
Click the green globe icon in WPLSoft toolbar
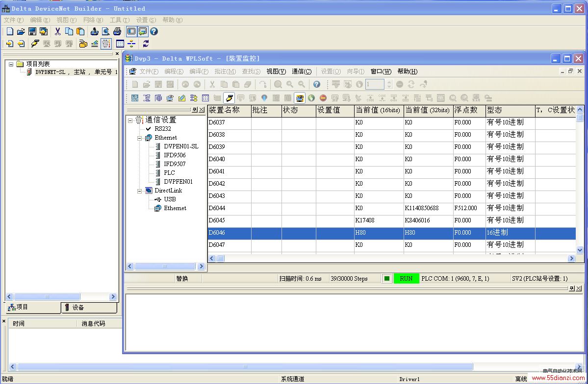[x=311, y=98]
